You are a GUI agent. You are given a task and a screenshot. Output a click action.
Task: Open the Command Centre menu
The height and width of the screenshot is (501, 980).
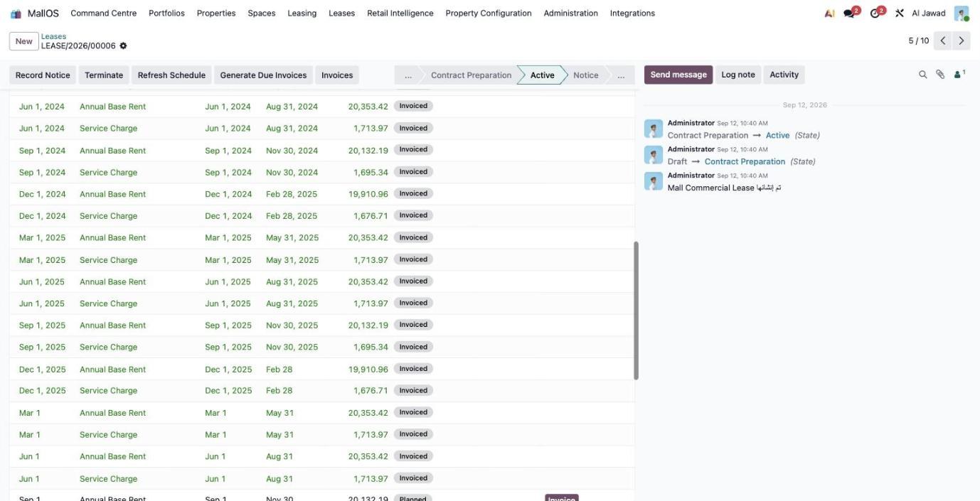(104, 14)
